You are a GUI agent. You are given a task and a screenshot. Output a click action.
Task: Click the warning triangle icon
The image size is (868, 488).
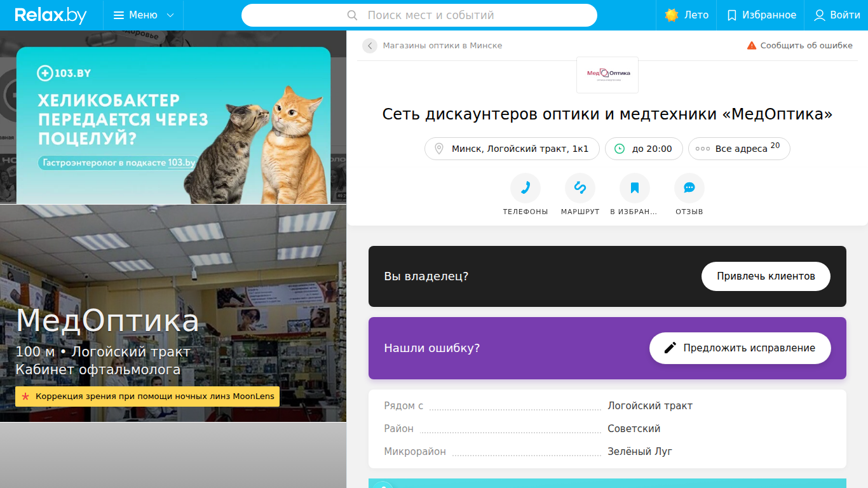coord(752,46)
